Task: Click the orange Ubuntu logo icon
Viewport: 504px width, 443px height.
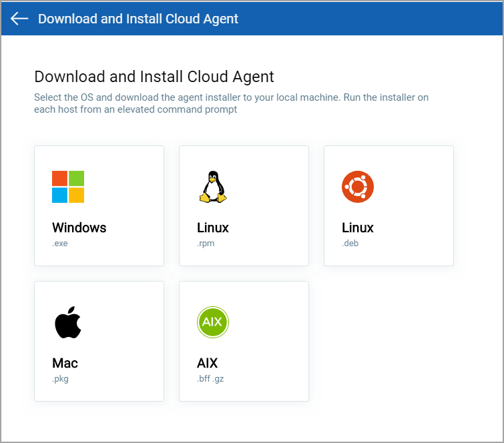Action: point(358,187)
